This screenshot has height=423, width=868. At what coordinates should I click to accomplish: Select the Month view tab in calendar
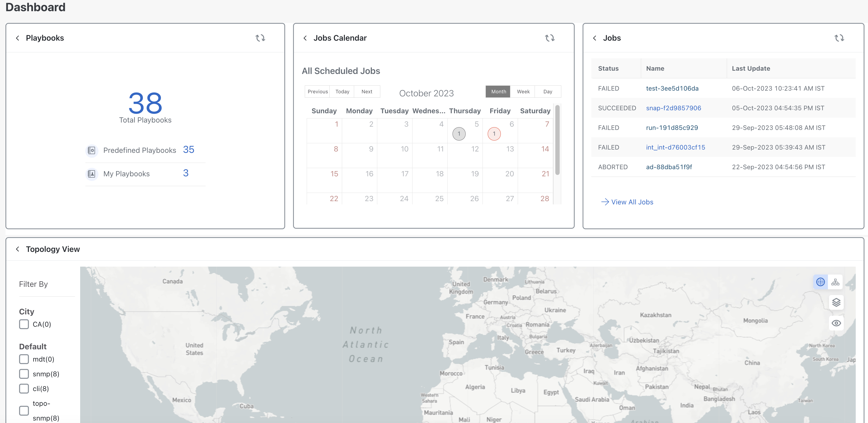[x=498, y=91]
